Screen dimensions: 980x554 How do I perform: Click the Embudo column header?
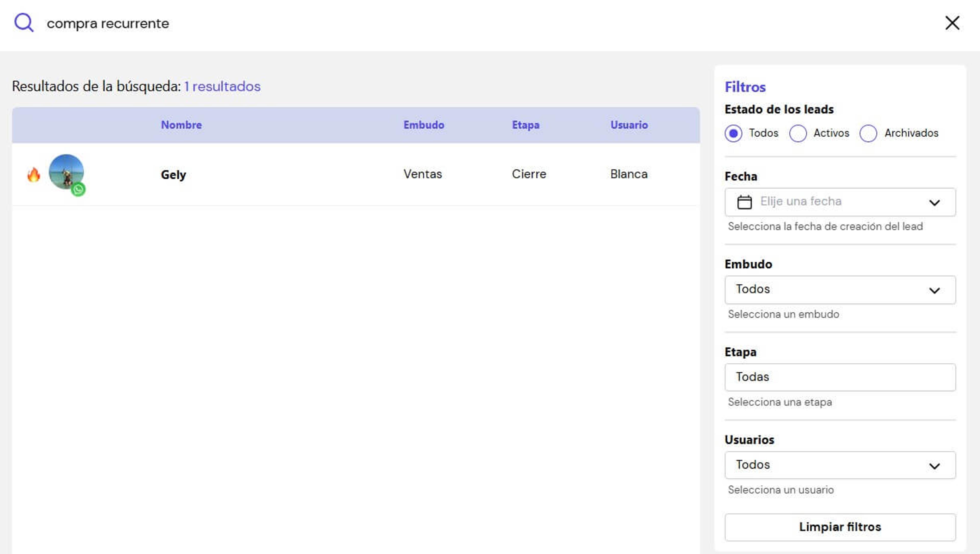coord(424,125)
